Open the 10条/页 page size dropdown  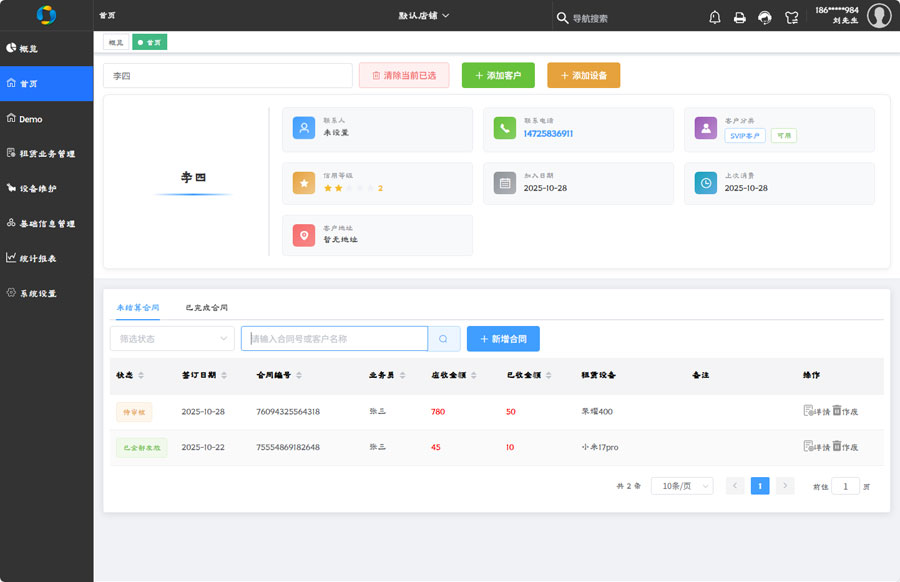(681, 486)
